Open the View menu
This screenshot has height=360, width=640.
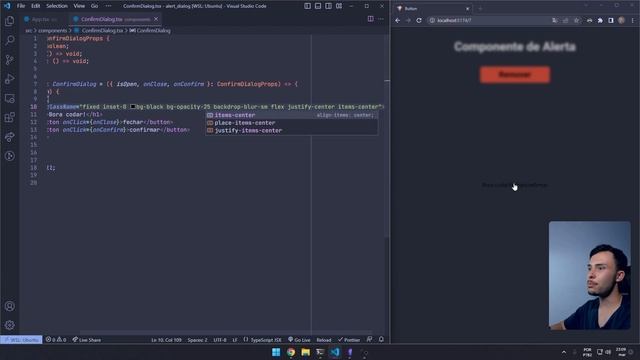pos(79,6)
